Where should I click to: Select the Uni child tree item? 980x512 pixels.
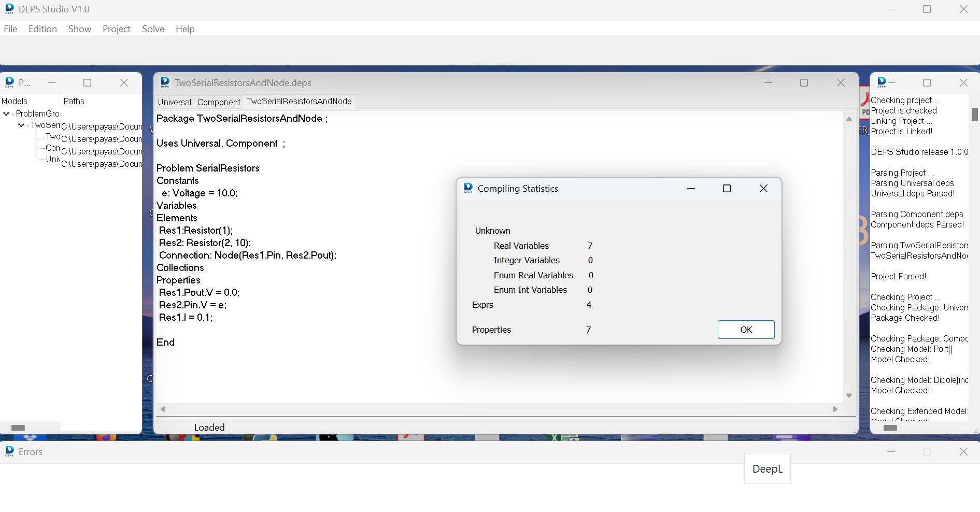(53, 159)
